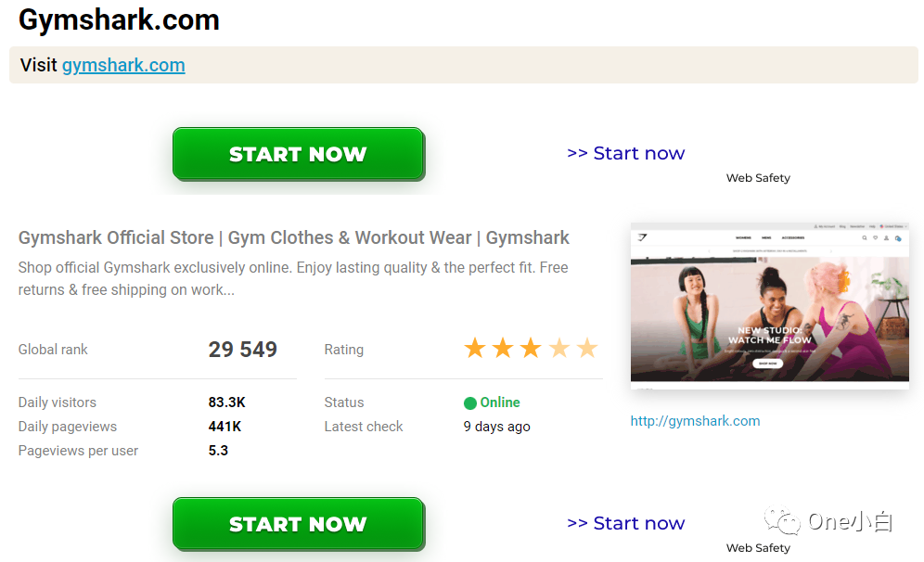Click the Gymshark Official Store title
This screenshot has width=924, height=562.
pyautogui.click(x=293, y=237)
